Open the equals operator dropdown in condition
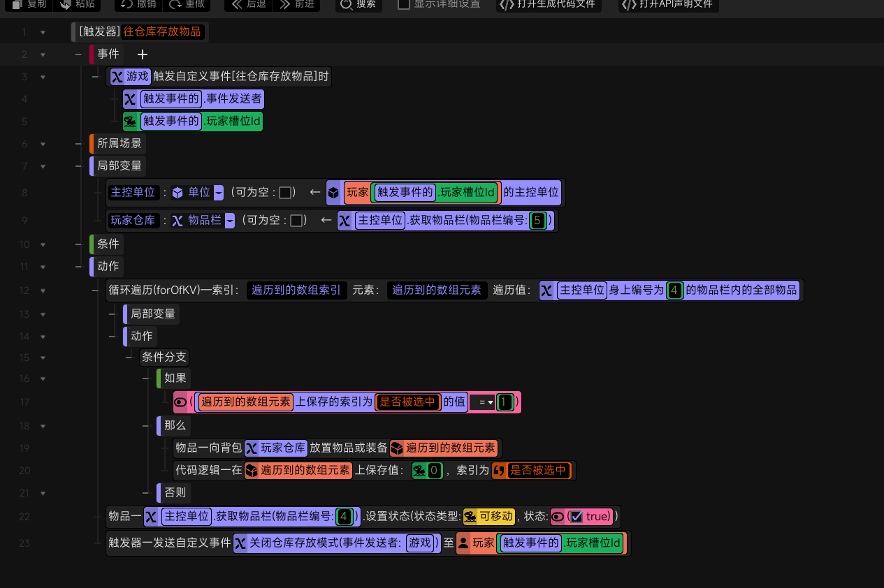This screenshot has height=588, width=884. click(481, 402)
